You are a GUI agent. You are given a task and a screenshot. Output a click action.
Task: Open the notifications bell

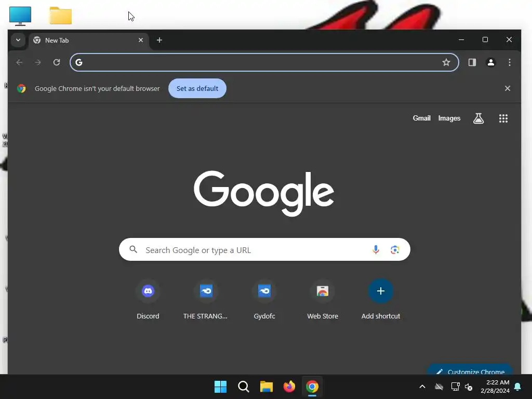(x=518, y=387)
